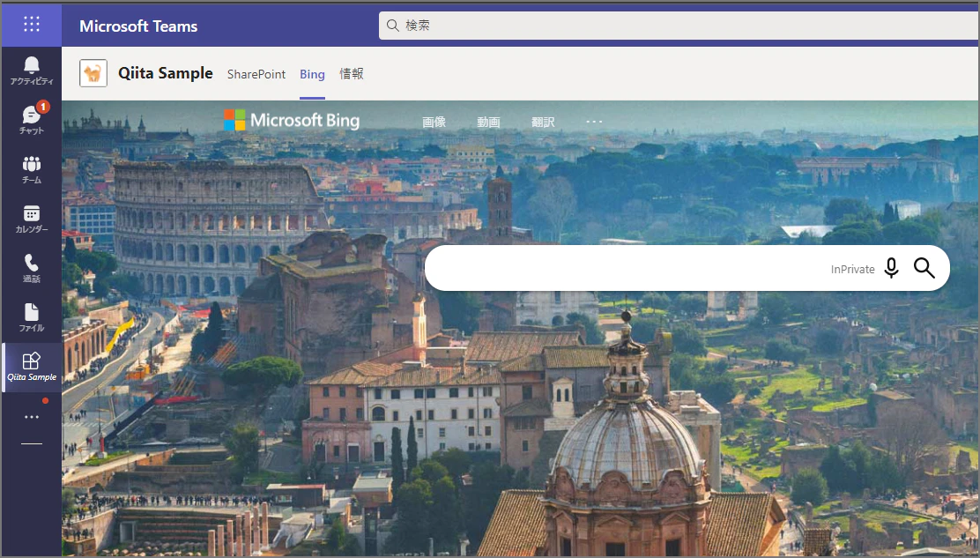The image size is (980, 558).
Task: Switch to the SharePoint tab
Action: point(256,74)
